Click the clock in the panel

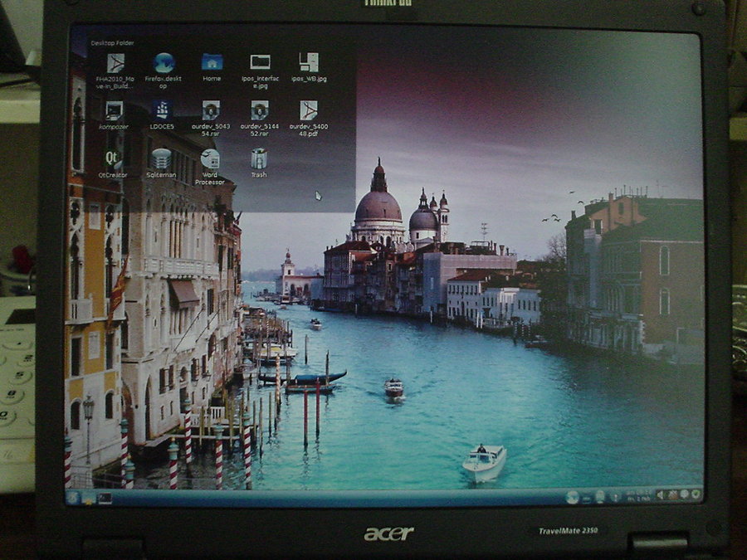pos(638,496)
